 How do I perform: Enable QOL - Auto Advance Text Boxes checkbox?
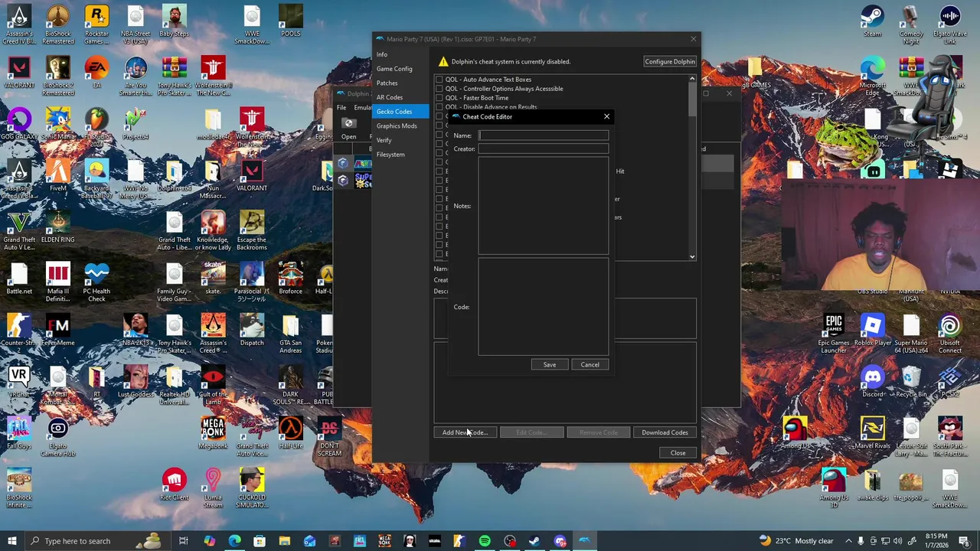pos(439,80)
